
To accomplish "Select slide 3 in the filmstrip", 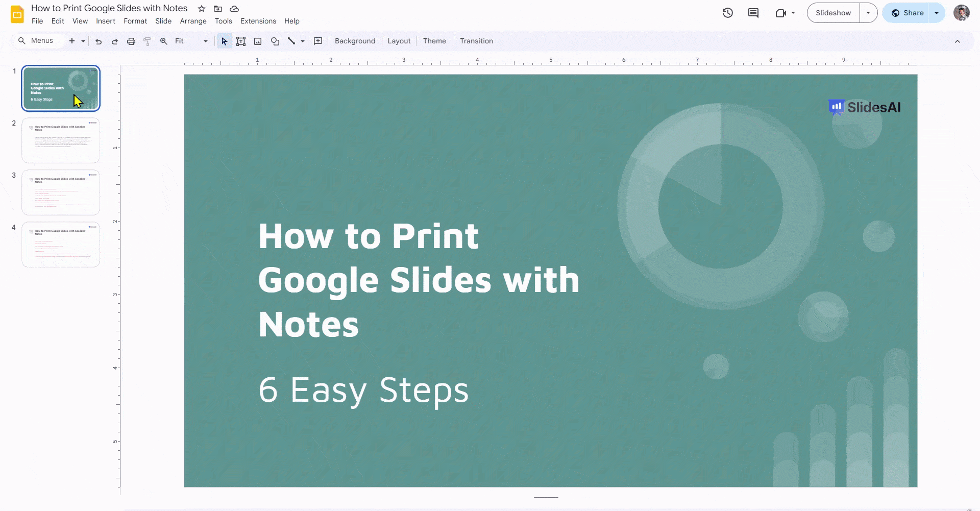I will [x=60, y=192].
